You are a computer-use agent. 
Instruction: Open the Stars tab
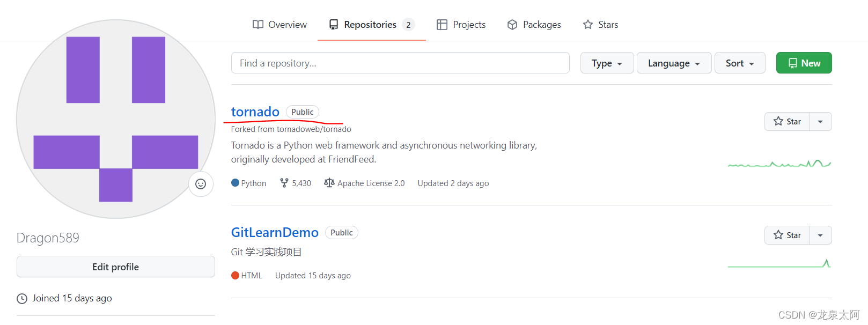click(600, 25)
